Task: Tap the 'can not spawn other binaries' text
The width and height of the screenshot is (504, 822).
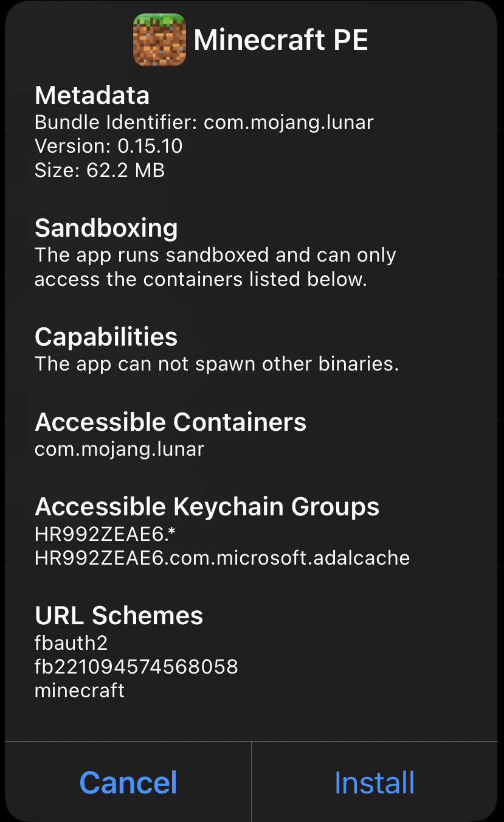Action: coord(217,364)
